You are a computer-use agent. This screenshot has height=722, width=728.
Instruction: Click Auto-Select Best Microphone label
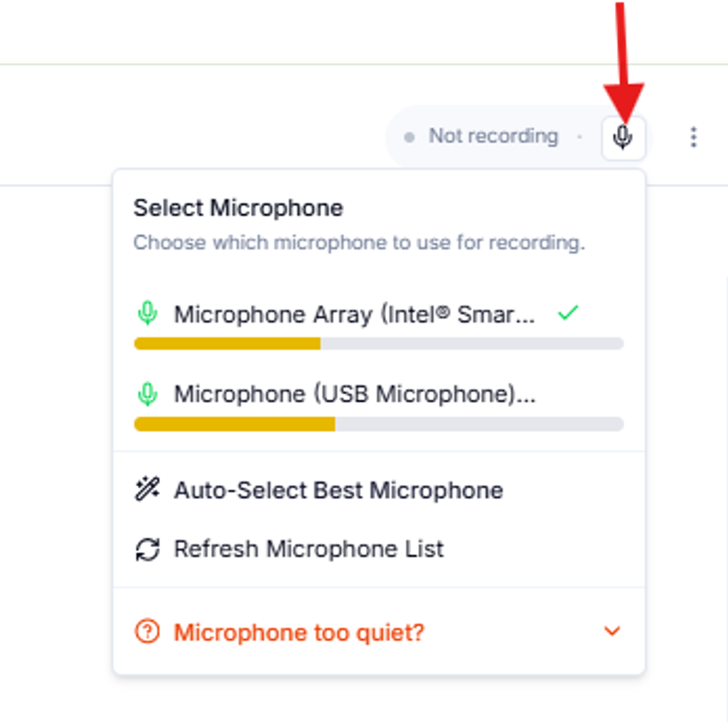coord(339,490)
